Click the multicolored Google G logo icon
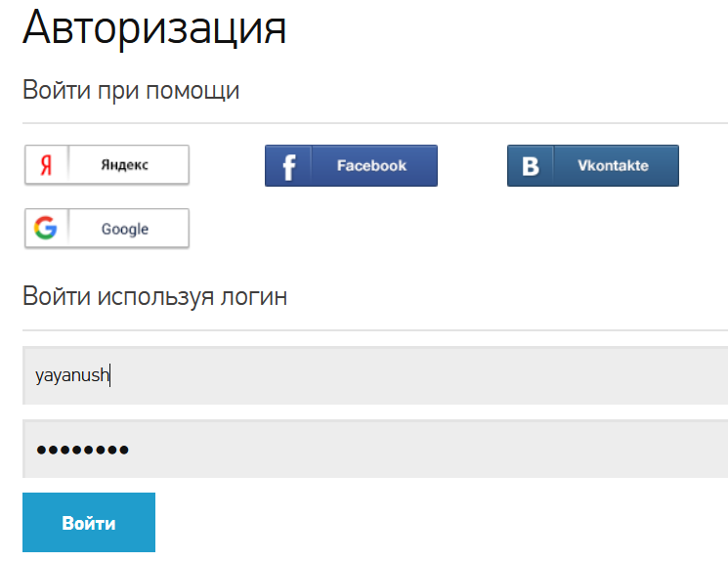The height and width of the screenshot is (561, 728). tap(46, 228)
